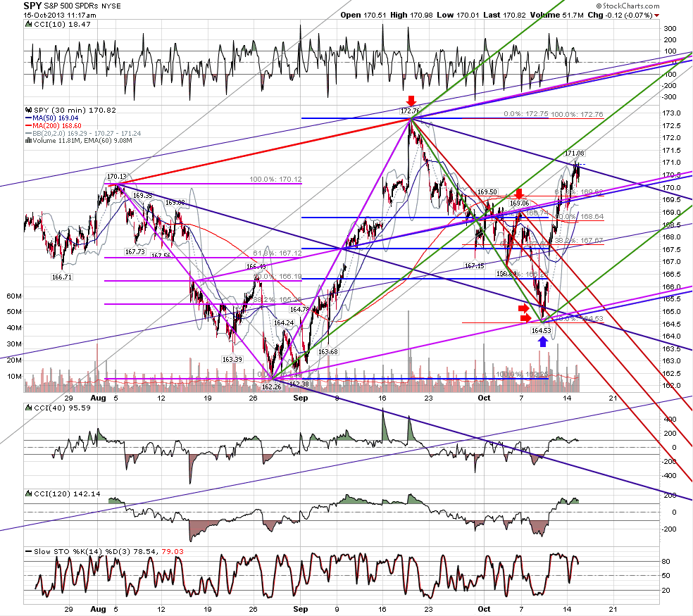Click the 171.08 recent high label

coord(575,153)
